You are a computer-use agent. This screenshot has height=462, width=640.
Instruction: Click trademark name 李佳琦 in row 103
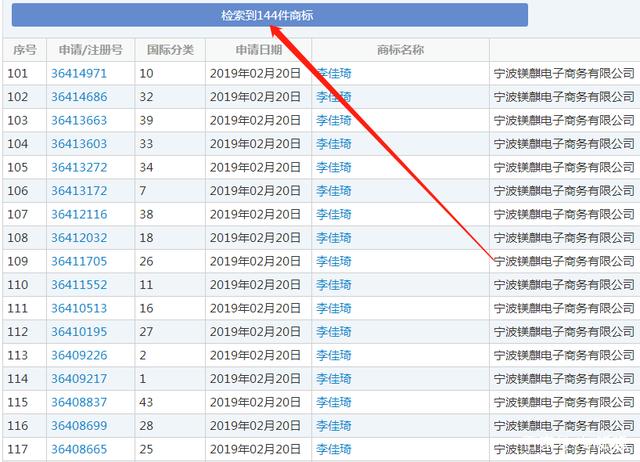333,120
